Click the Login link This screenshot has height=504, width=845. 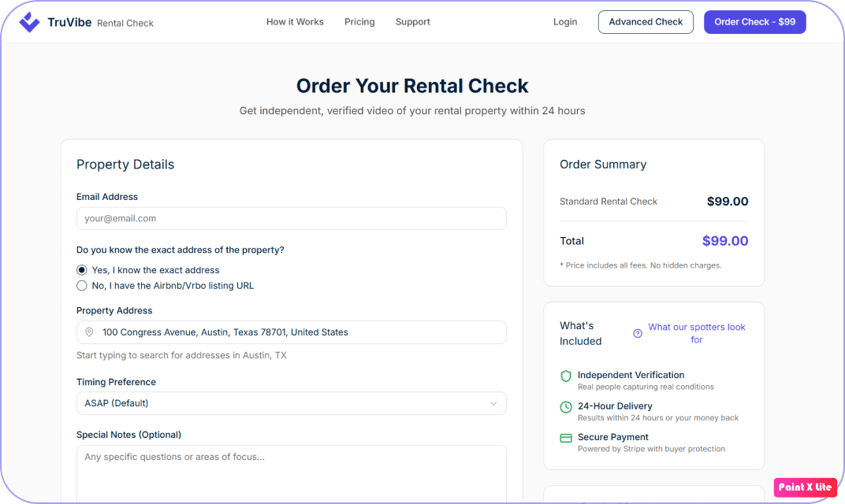click(565, 22)
